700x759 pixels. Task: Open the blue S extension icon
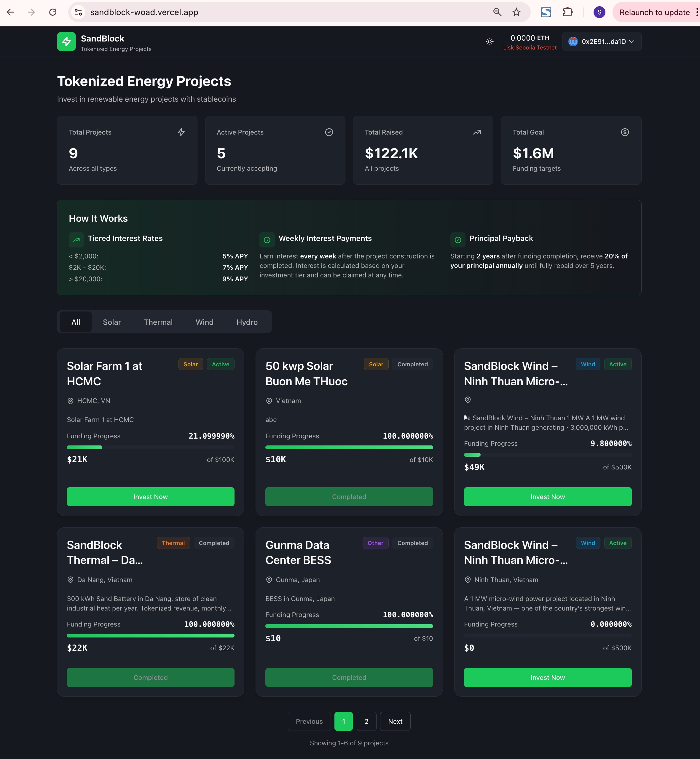pos(546,12)
